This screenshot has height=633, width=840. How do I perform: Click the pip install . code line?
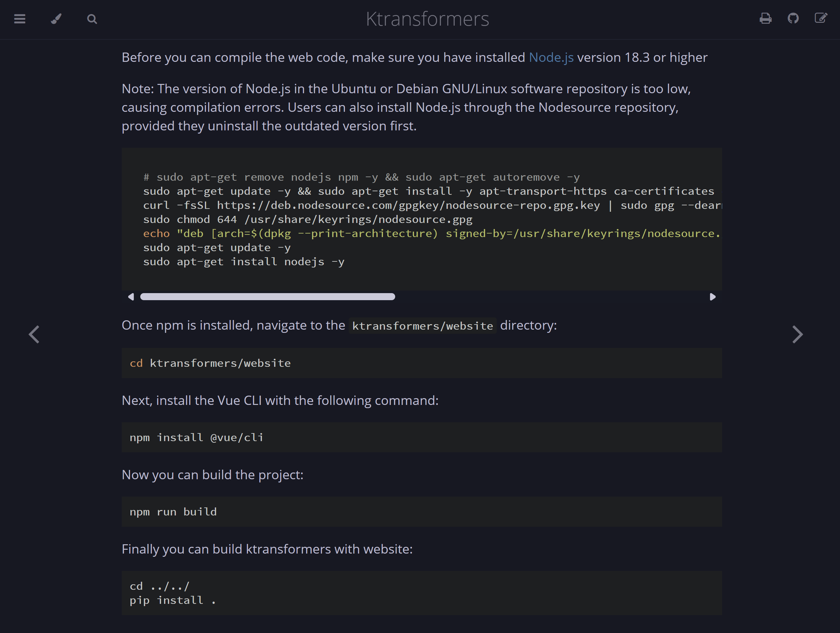172,600
